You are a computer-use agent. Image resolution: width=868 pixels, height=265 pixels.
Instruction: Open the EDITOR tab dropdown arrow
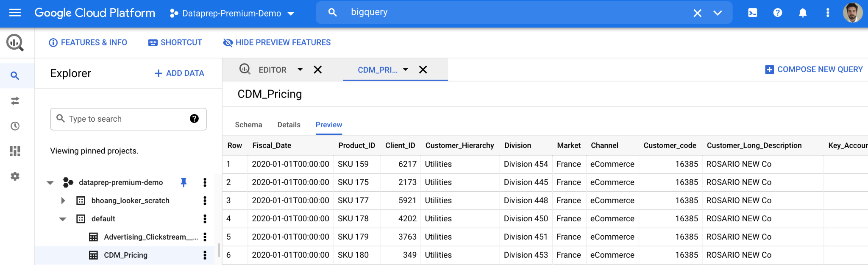[x=300, y=70]
